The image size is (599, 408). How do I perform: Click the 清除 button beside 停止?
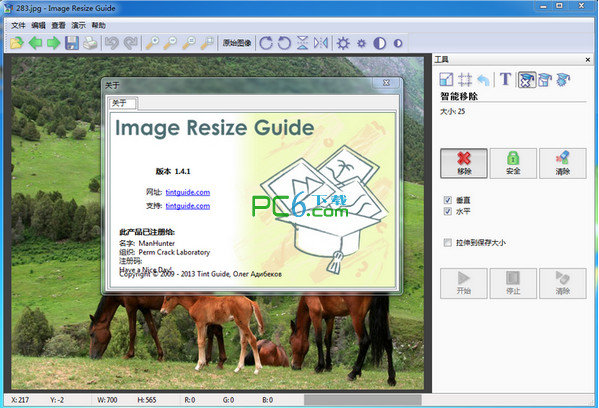pos(563,283)
